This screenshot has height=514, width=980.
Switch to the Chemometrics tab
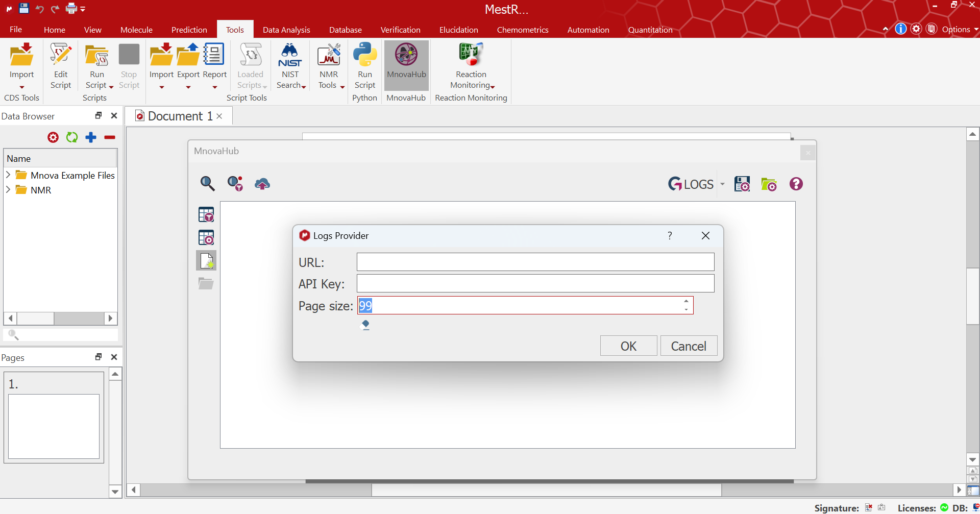[x=523, y=30]
